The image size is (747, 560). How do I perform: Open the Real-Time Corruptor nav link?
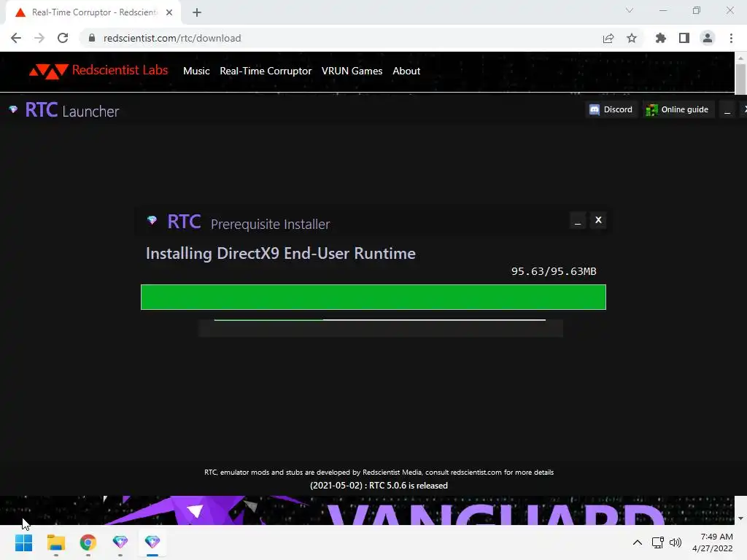click(266, 71)
